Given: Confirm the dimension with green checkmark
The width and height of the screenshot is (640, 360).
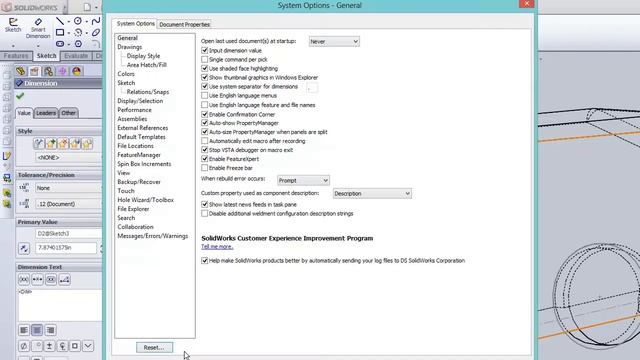Looking at the screenshot, I should (20, 96).
